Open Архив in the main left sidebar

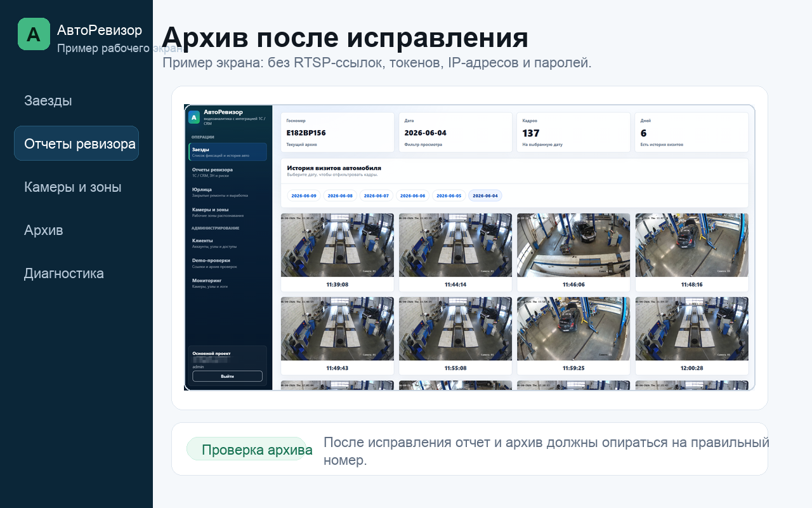43,230
